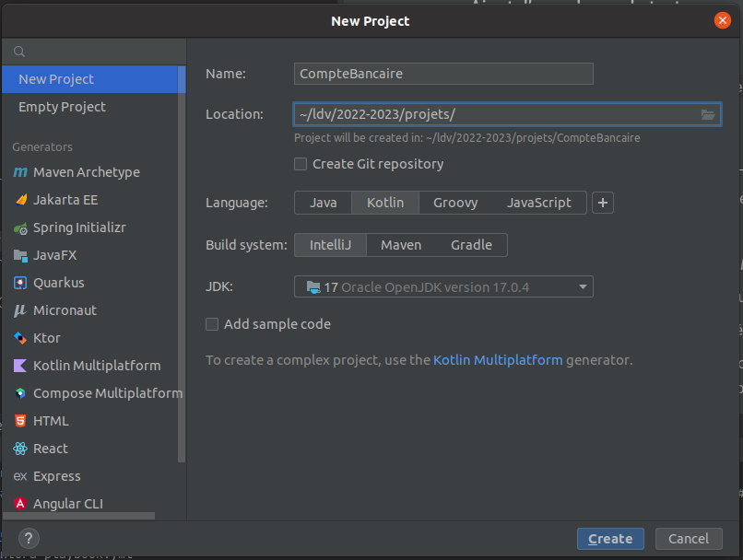Viewport: 743px width, 560px height.
Task: Select Groovy as project language
Action: click(455, 203)
